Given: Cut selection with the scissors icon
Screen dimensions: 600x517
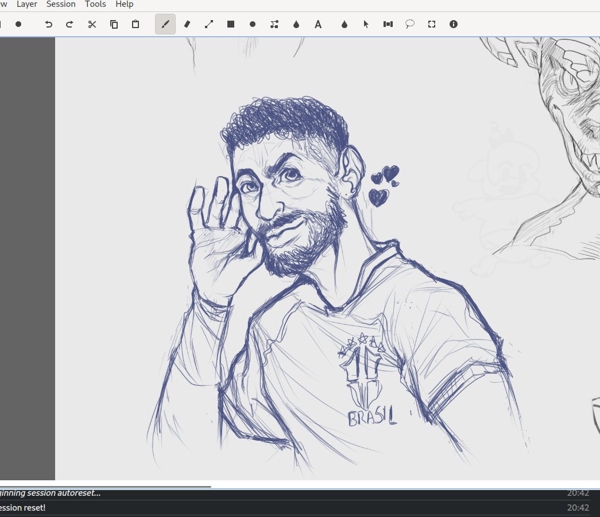Looking at the screenshot, I should coord(92,24).
